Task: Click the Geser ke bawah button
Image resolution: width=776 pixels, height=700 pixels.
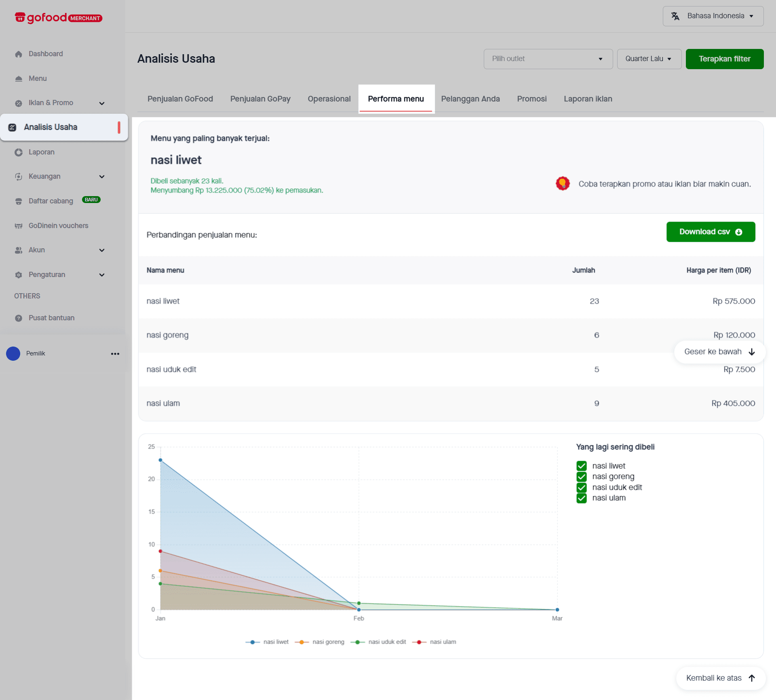Action: (x=719, y=352)
